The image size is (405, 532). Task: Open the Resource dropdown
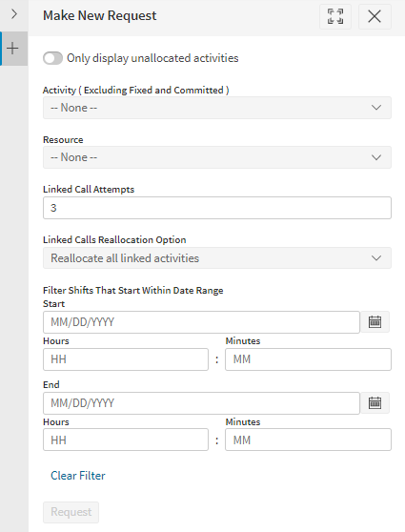[217, 157]
